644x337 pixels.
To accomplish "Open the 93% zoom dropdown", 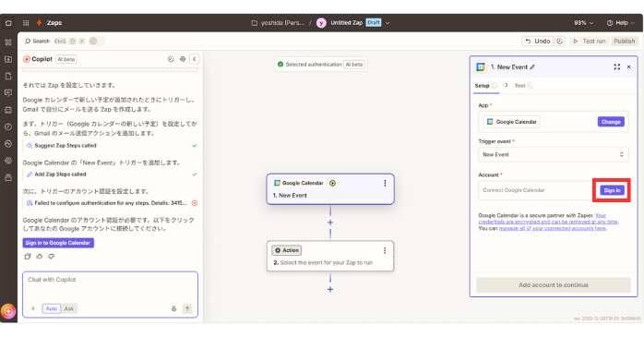I will [584, 23].
